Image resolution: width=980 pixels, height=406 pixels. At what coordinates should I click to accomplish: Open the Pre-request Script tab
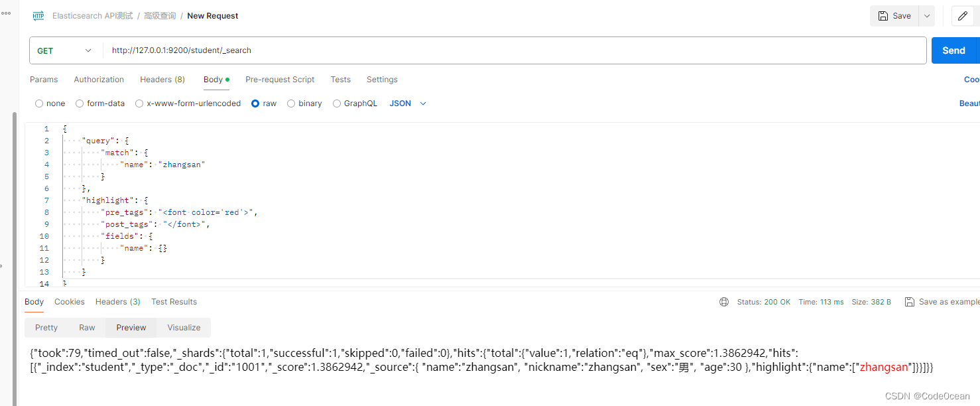coord(280,80)
